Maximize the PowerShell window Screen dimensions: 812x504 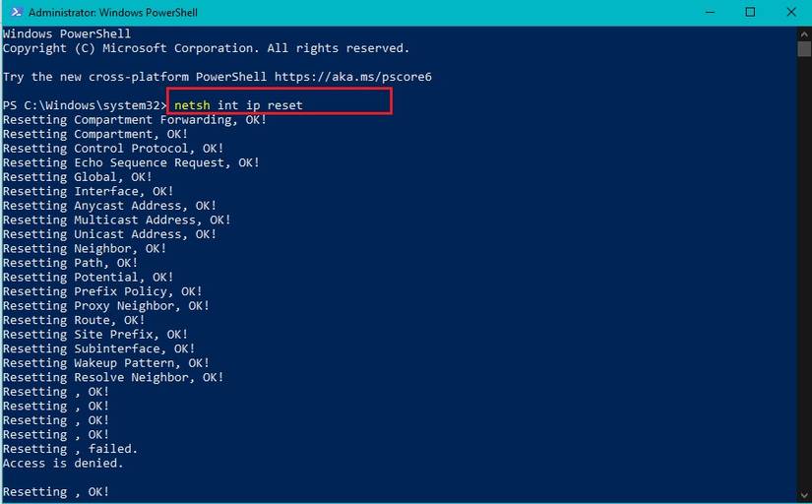[x=750, y=13]
